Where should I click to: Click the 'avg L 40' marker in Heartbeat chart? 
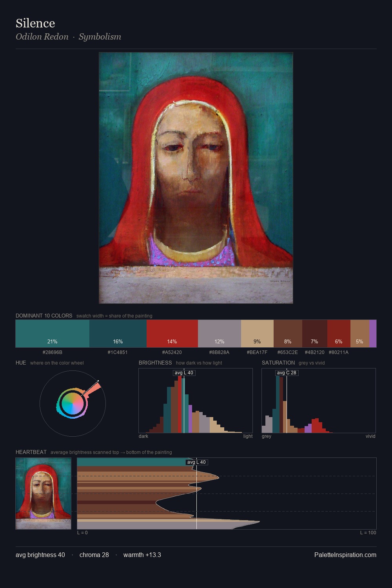[x=197, y=462]
